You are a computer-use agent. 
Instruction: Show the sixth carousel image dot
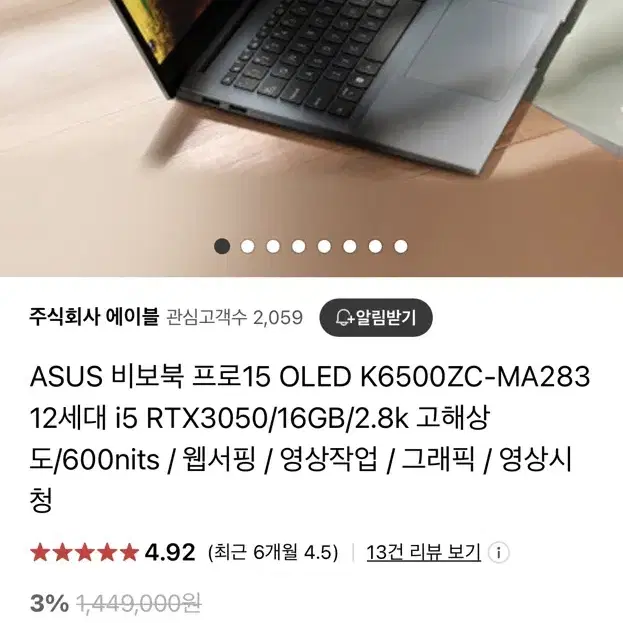[x=350, y=246]
